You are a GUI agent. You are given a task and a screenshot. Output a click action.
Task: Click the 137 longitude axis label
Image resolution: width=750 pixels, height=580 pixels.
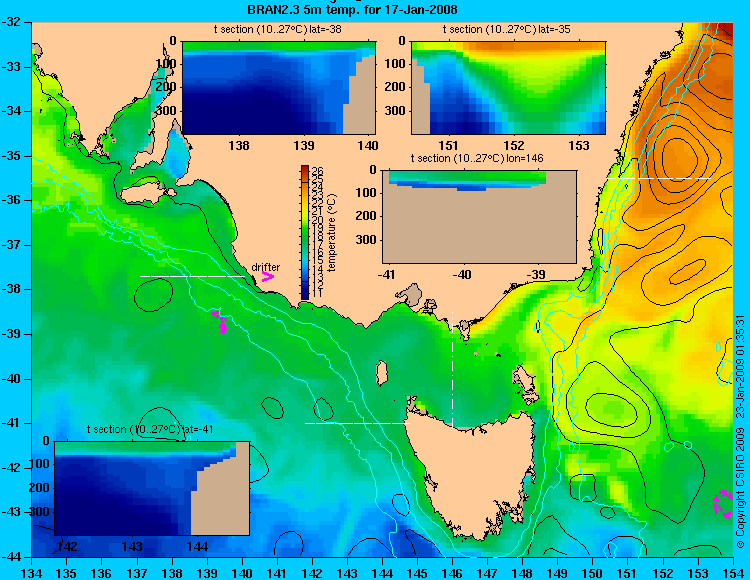(x=137, y=573)
